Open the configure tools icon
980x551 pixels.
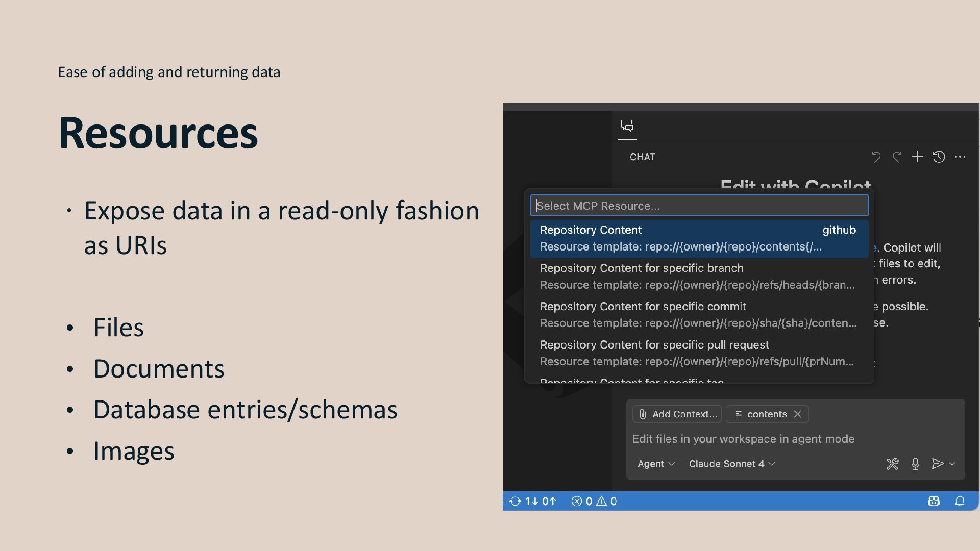point(892,464)
